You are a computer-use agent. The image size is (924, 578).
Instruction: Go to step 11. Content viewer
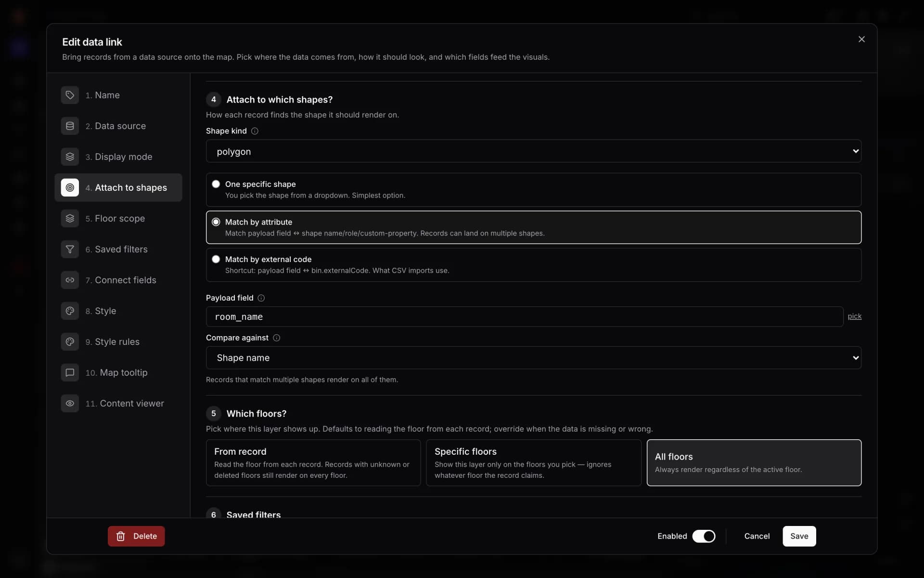(118, 403)
